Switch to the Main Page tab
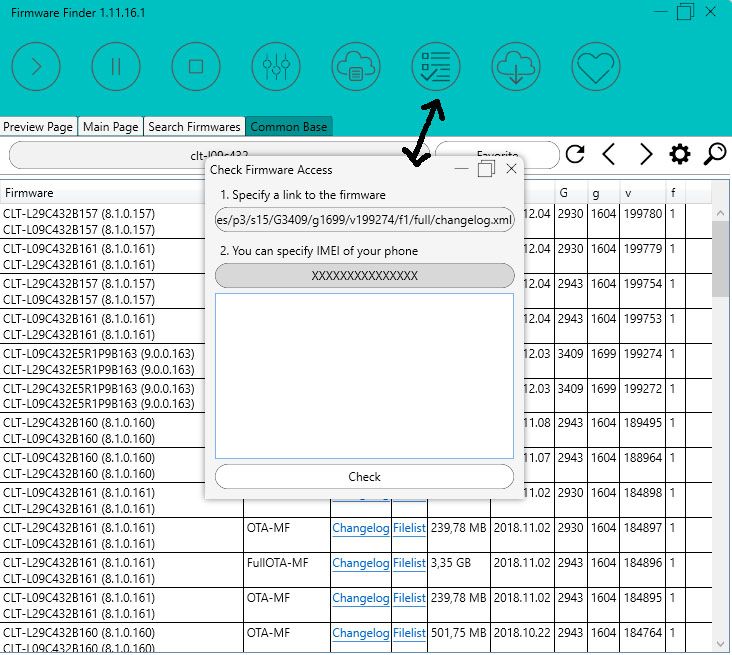The width and height of the screenshot is (732, 655). [x=111, y=127]
